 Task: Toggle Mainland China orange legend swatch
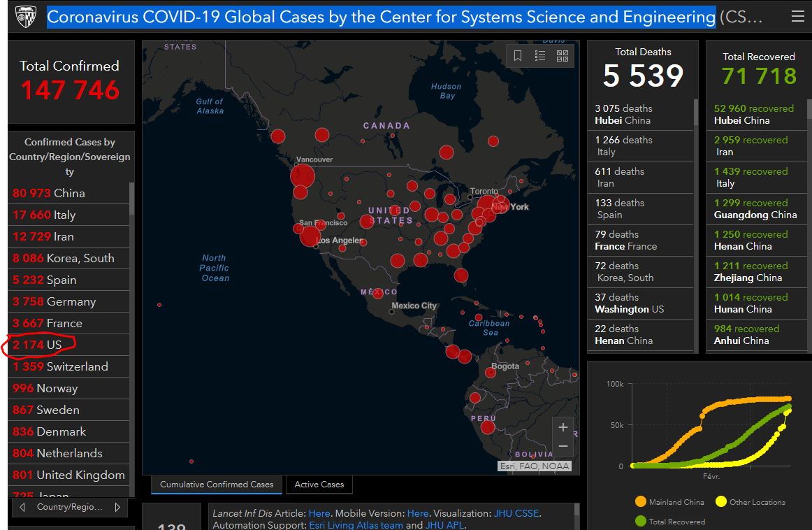coord(641,501)
